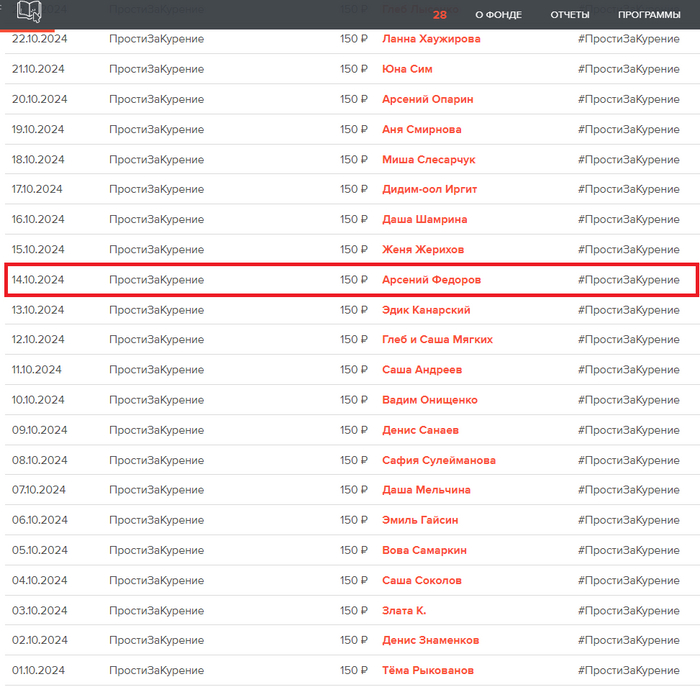Select the date 01.10.2024
This screenshot has width=700, height=687.
(38, 670)
